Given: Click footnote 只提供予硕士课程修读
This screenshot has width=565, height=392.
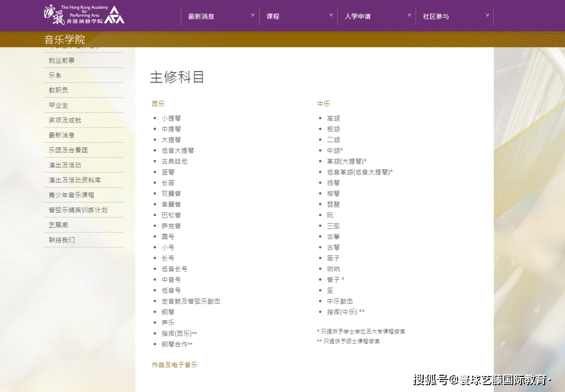Looking at the screenshot, I should click(x=348, y=341).
